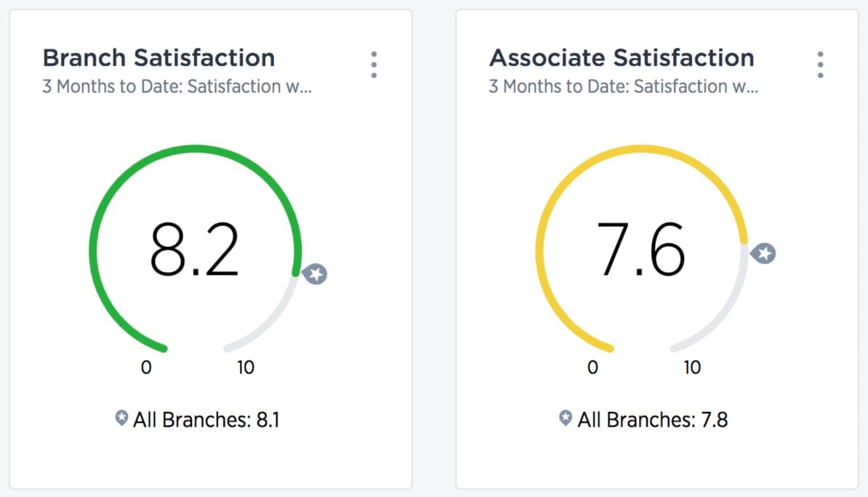This screenshot has width=868, height=497.
Task: Click star icon beside All Branches: 7.8
Action: [566, 418]
